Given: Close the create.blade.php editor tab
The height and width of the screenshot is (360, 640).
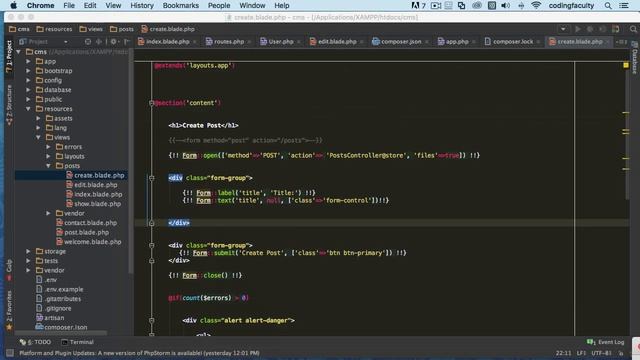Looking at the screenshot, I should point(608,42).
